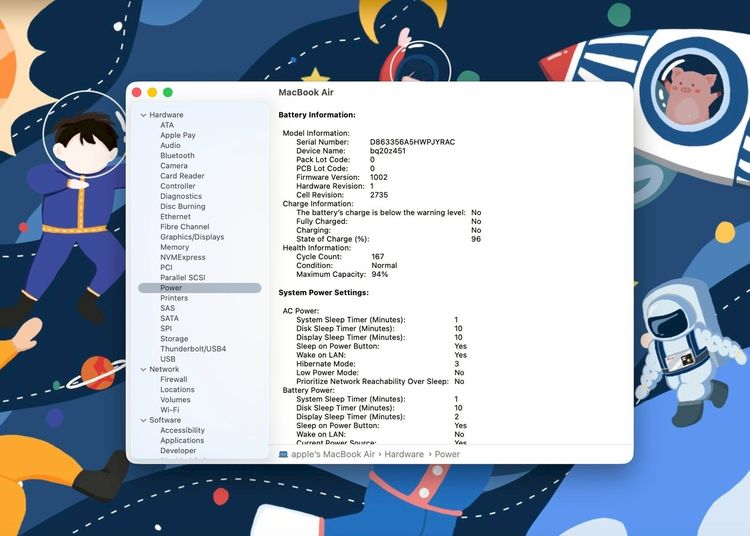This screenshot has height=536, width=750.
Task: Open Diagnostics in the sidebar
Action: click(181, 196)
